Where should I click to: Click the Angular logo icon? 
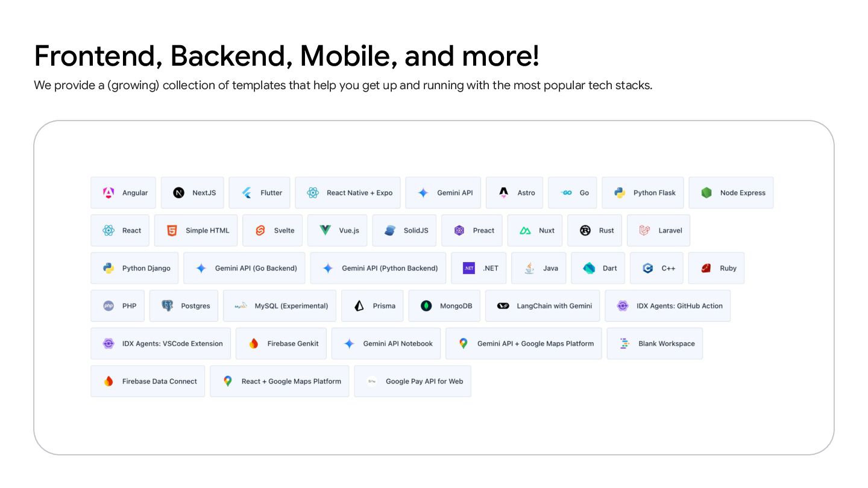(x=108, y=193)
